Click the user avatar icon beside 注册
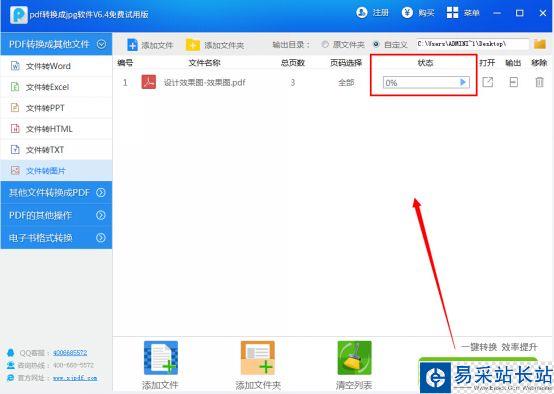Screen dimensions: 554x394 (x=362, y=13)
